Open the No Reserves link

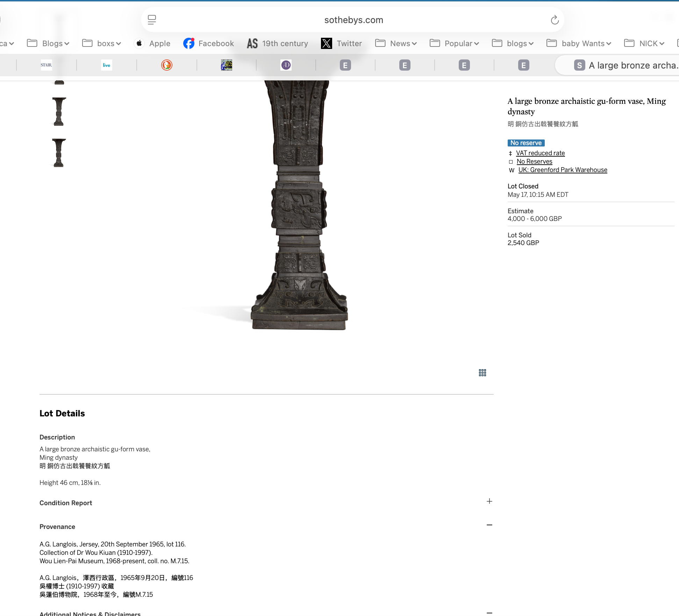pos(534,162)
